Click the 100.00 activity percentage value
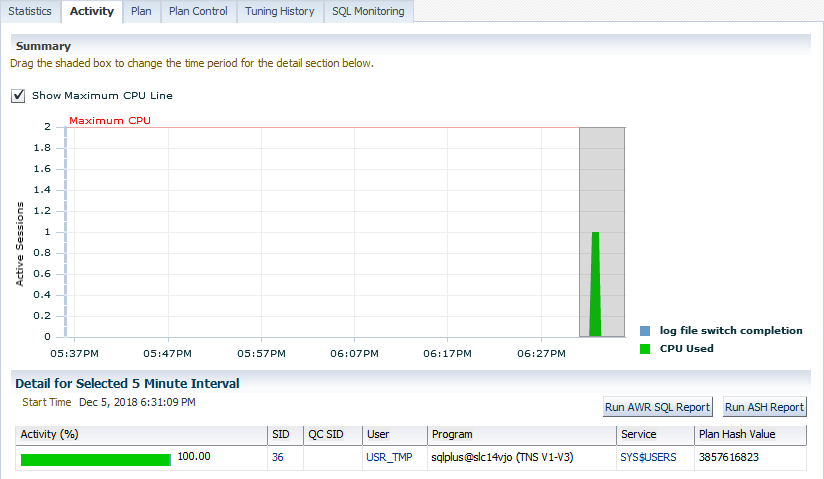Viewport: 824px width, 479px height. [194, 456]
